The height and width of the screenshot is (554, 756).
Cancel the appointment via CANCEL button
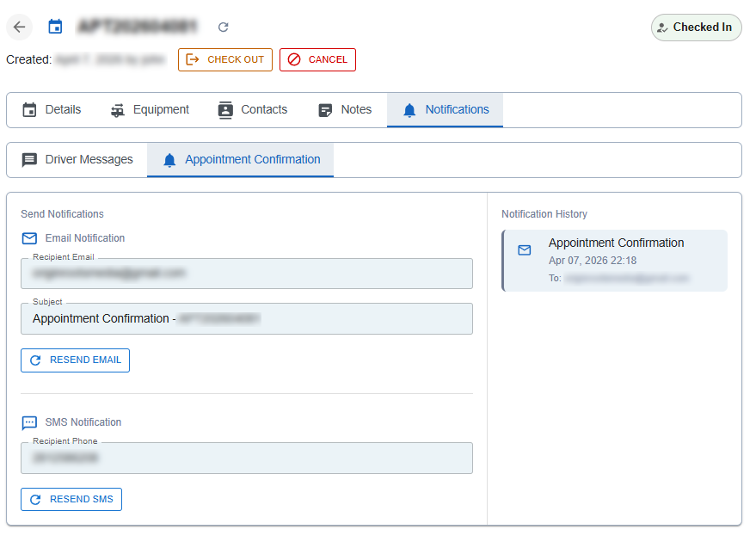[317, 59]
